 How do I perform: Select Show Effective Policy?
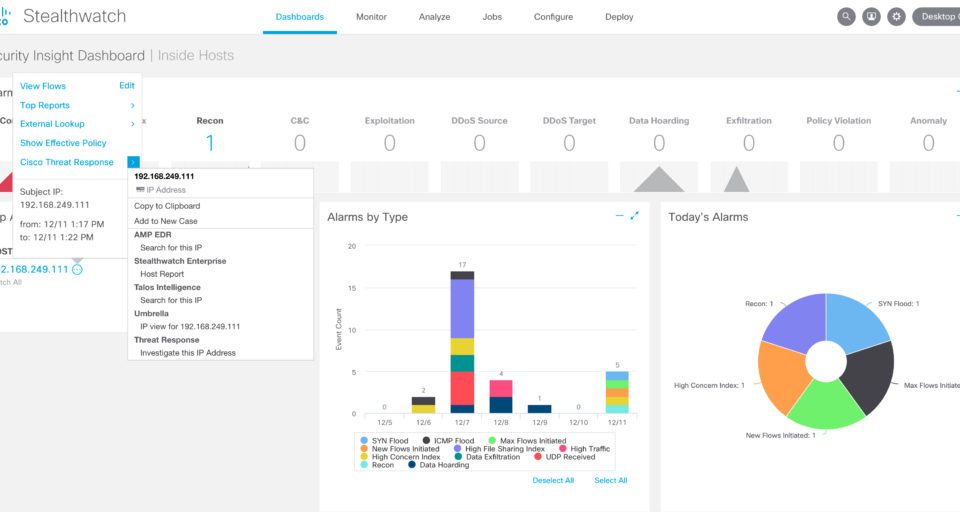pyautogui.click(x=63, y=143)
